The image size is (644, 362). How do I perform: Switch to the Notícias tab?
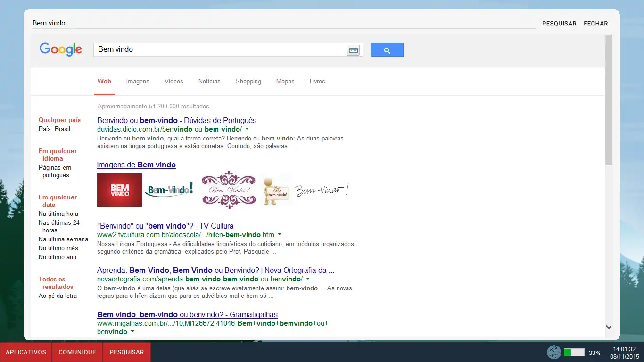[209, 81]
